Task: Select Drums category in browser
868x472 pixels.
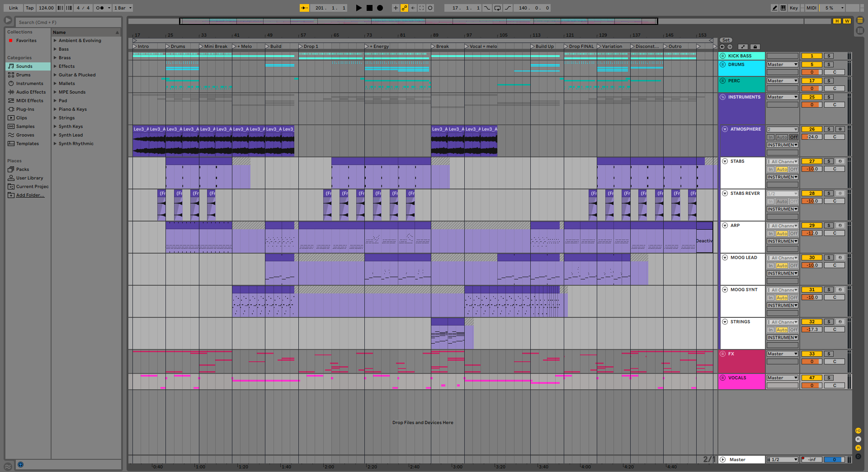Action: [x=28, y=75]
